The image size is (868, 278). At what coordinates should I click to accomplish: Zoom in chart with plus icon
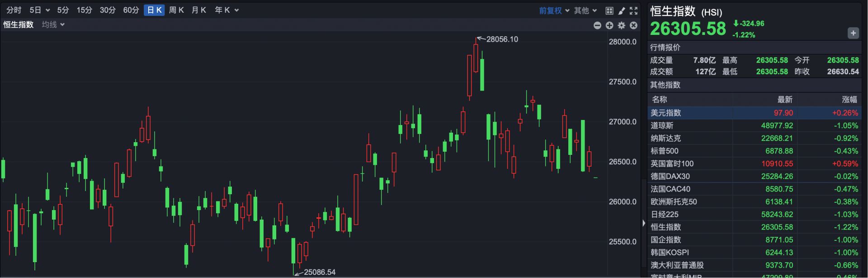coord(609,25)
